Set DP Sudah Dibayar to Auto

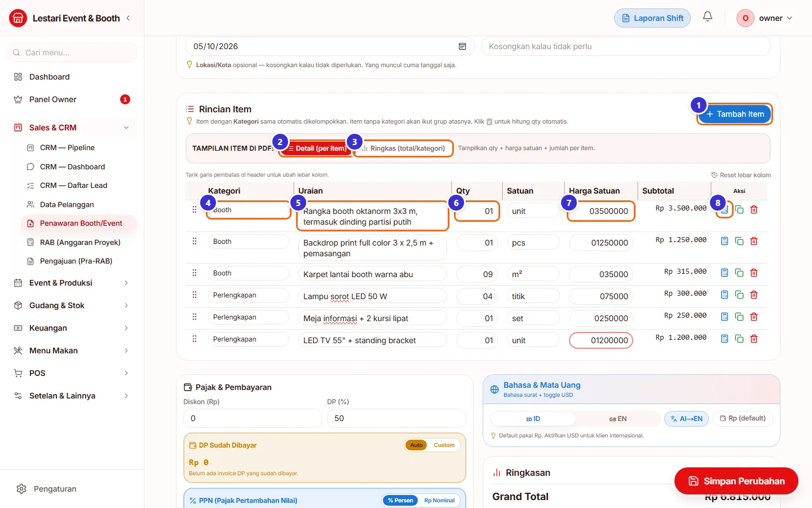(416, 445)
